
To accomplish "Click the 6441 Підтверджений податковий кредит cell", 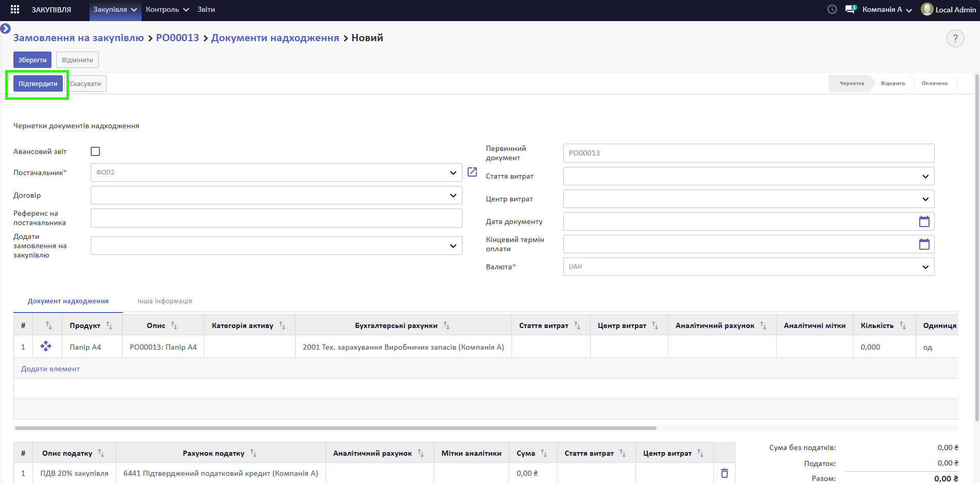I will pos(221,473).
